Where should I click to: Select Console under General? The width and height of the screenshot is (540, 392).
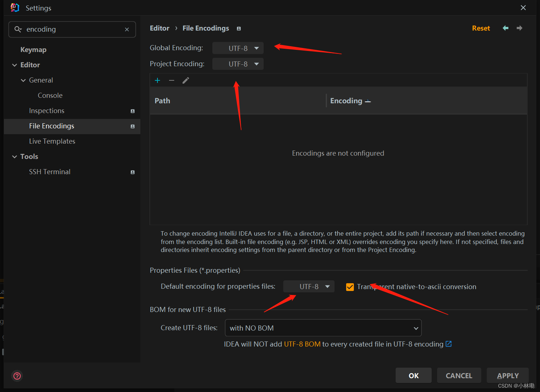50,95
